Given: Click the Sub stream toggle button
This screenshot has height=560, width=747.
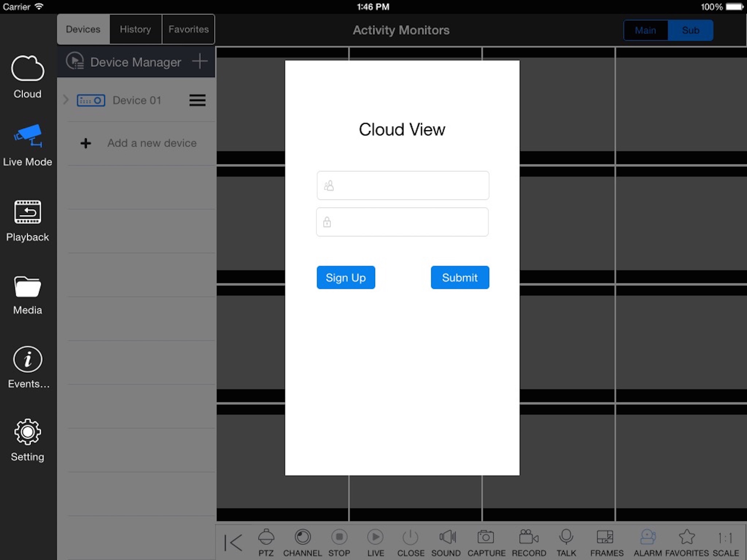Looking at the screenshot, I should click(690, 30).
